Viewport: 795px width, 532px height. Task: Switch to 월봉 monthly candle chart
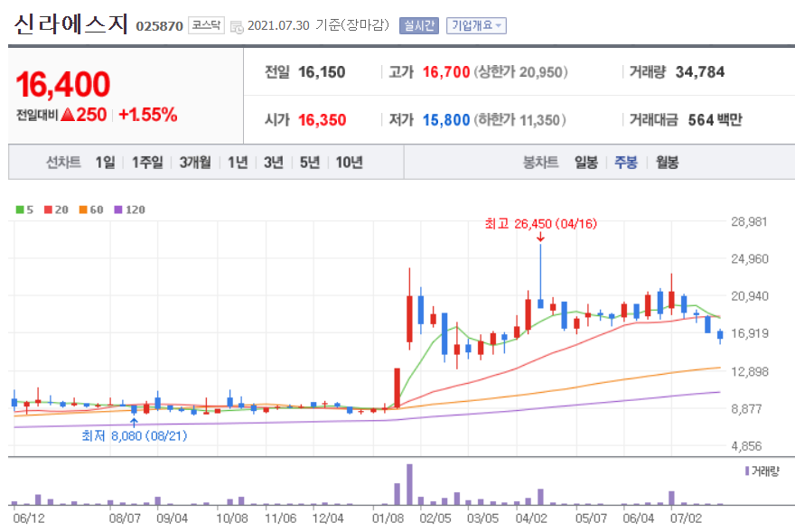pos(667,163)
